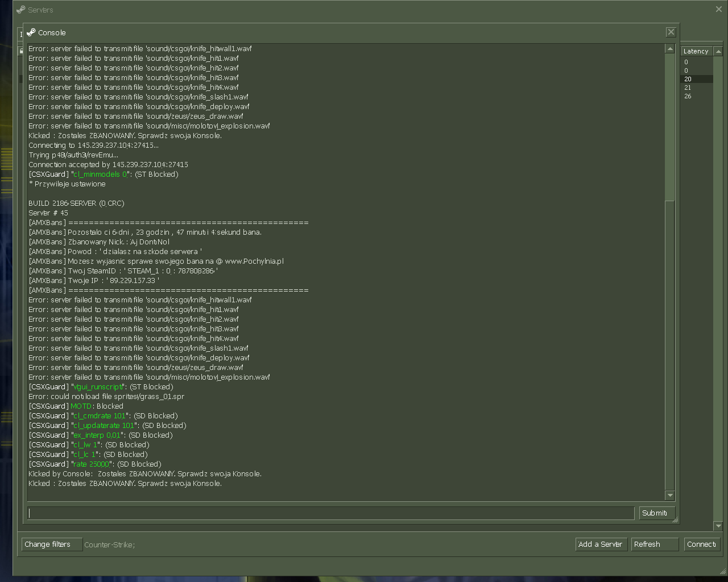The height and width of the screenshot is (582, 728).
Task: Click the 'BUILD 2186 SERVER' line
Action: click(x=76, y=203)
